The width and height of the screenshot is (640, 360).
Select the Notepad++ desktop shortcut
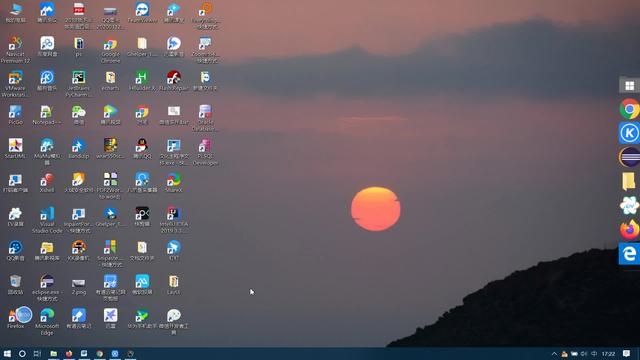47,114
